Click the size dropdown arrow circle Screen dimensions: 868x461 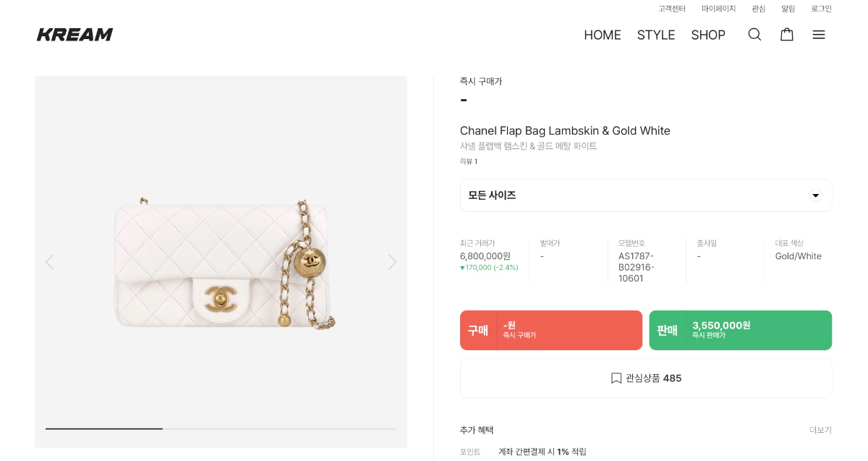815,195
